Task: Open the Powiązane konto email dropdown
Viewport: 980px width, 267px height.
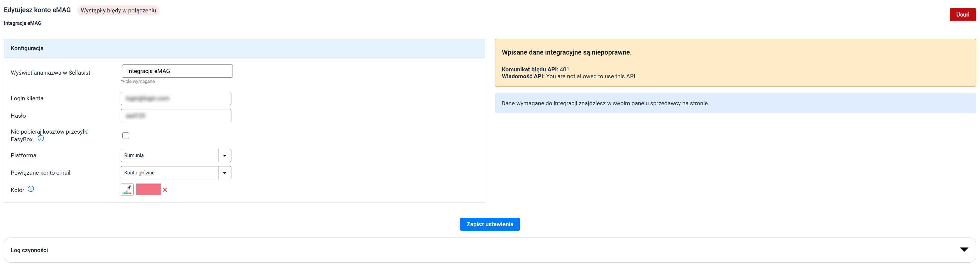Action: pos(169,173)
